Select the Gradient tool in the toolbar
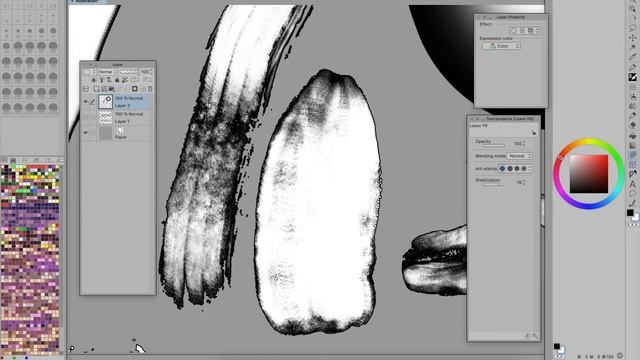This screenshot has width=640, height=360. click(x=632, y=145)
